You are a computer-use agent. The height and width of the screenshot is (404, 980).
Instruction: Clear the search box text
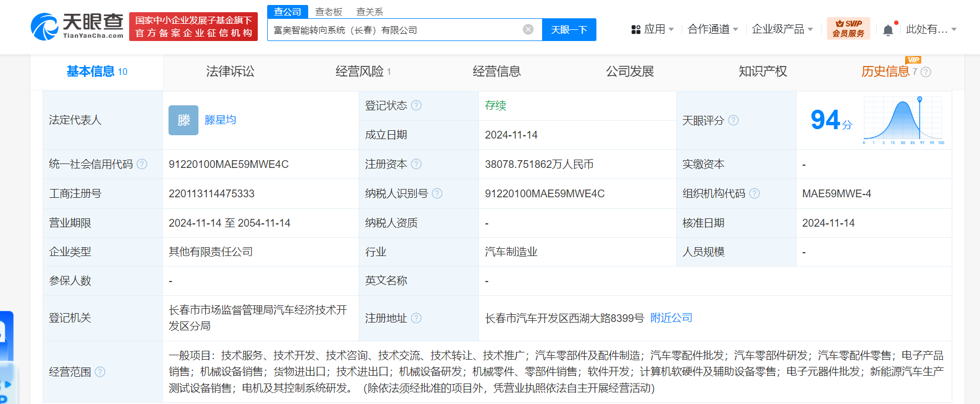point(528,29)
